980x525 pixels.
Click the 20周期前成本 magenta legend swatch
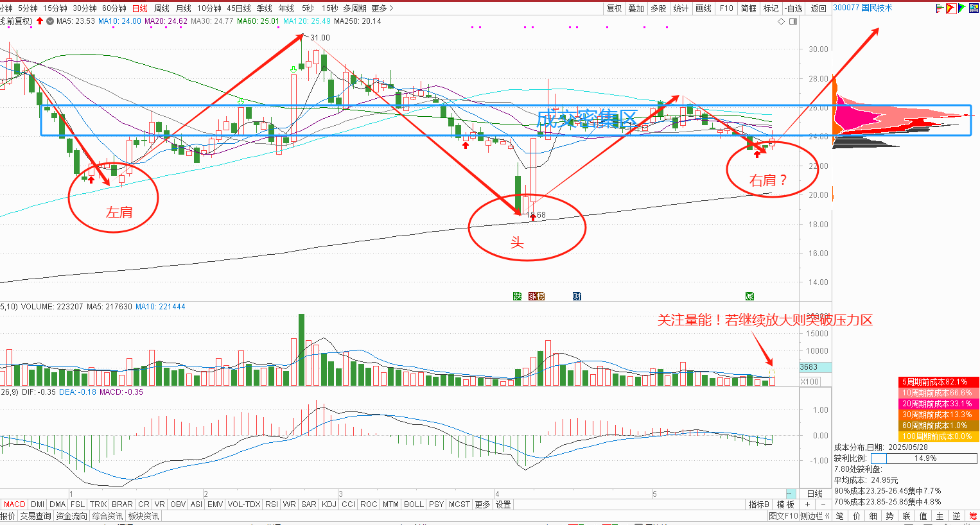[938, 404]
